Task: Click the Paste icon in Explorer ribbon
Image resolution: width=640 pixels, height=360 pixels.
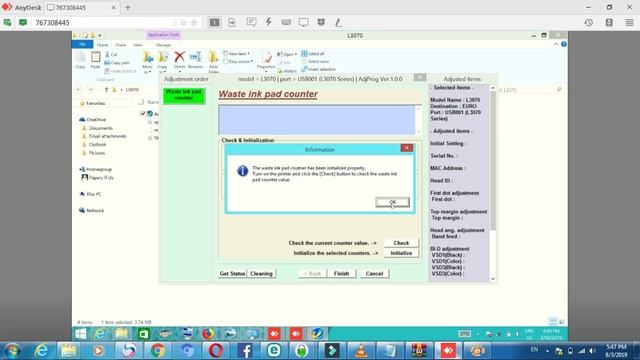Action: [x=96, y=60]
